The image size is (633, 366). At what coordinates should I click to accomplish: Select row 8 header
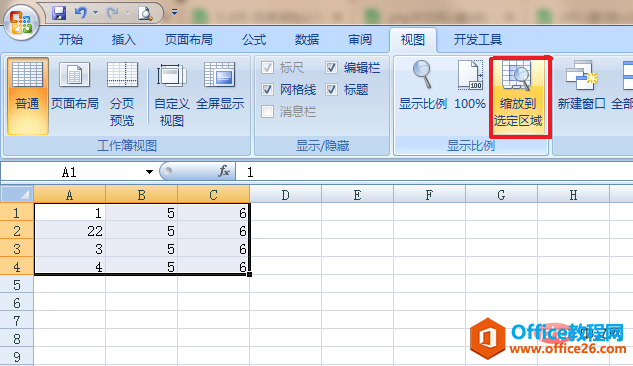[x=17, y=339]
